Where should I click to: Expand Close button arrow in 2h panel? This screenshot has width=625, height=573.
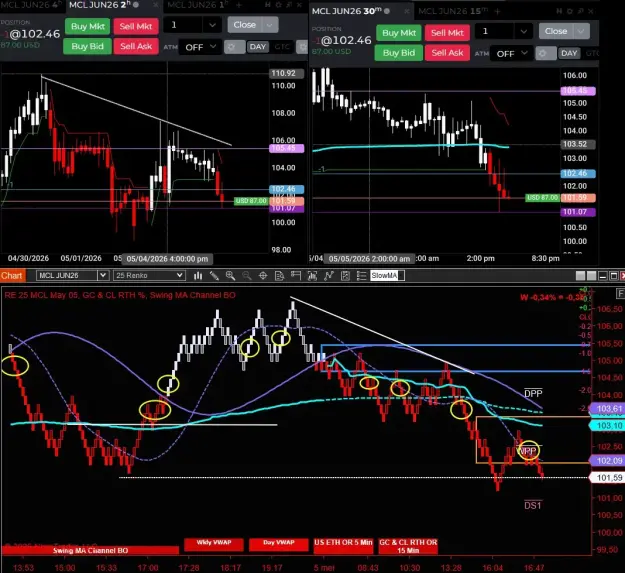coord(270,25)
